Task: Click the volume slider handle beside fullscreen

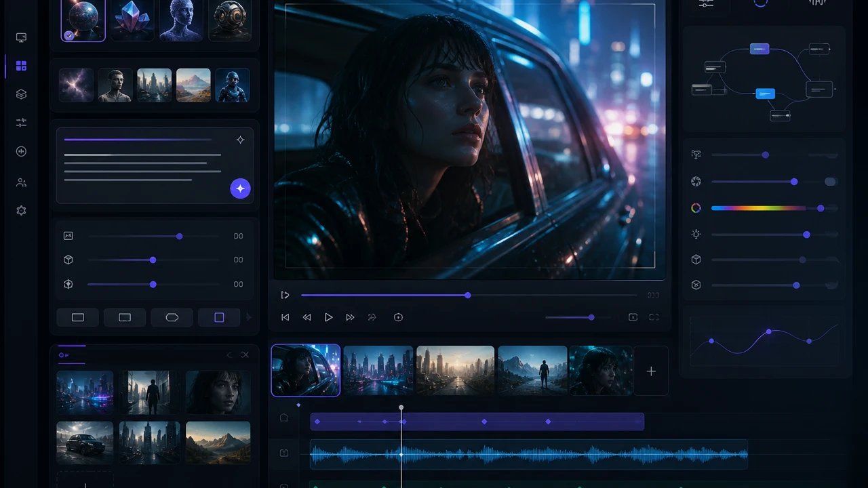Action: [x=591, y=317]
